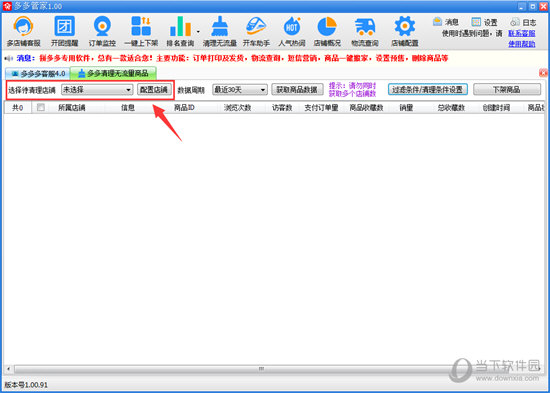Viewport: 550px width, 393px height.
Task: Sort by 支付订单量 column
Action: [321, 108]
